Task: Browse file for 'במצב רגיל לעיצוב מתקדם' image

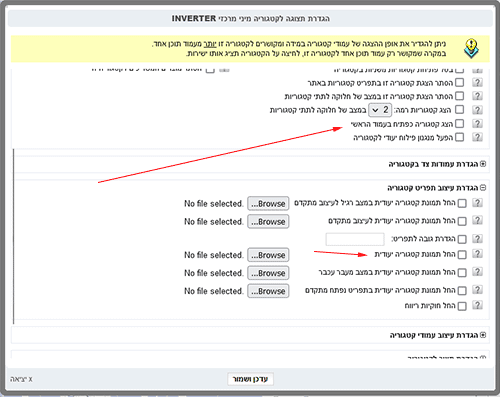Action: click(x=268, y=203)
